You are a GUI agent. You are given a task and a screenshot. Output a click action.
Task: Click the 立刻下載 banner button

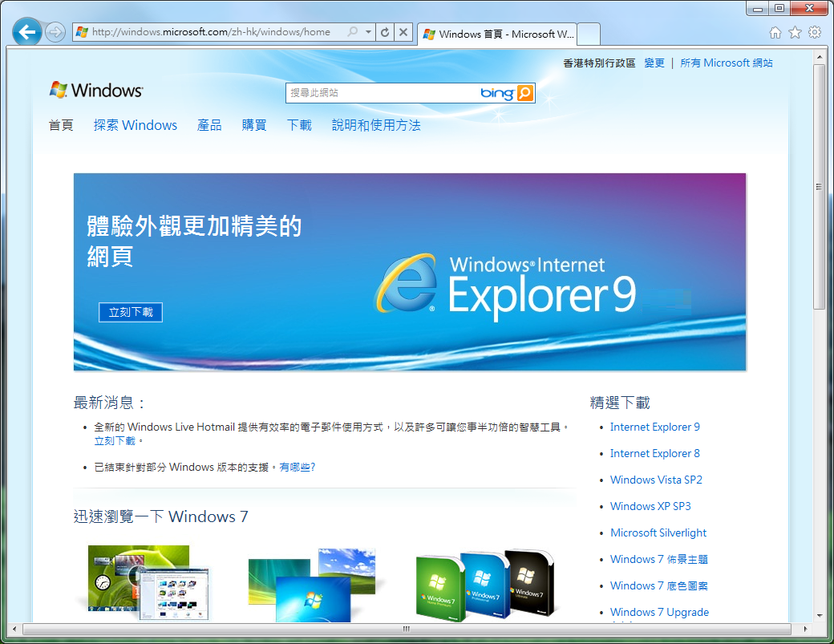click(x=131, y=312)
